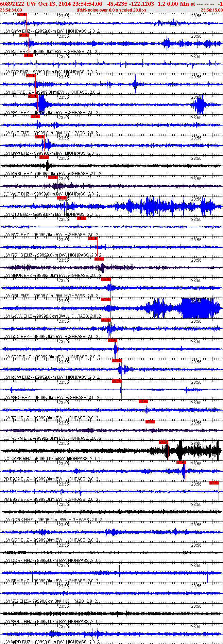Click the pick marker on the DY2 trace

pos(28,55)
